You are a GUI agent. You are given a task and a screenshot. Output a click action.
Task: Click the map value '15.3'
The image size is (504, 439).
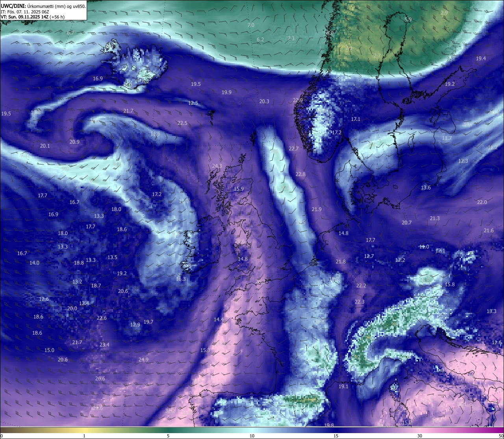(205, 350)
